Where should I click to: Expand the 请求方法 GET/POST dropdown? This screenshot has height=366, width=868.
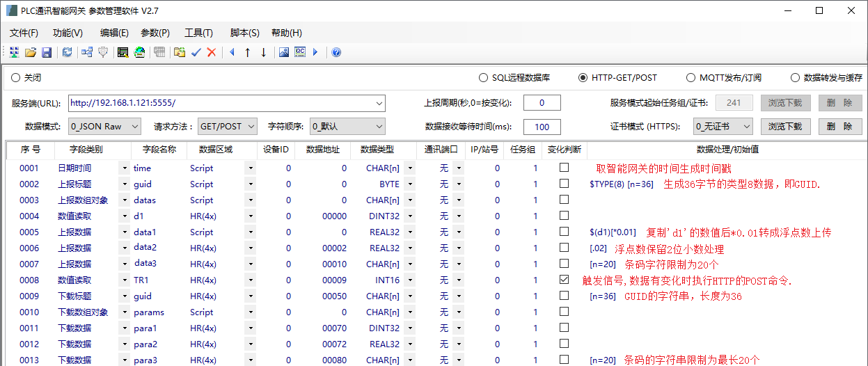click(x=228, y=127)
